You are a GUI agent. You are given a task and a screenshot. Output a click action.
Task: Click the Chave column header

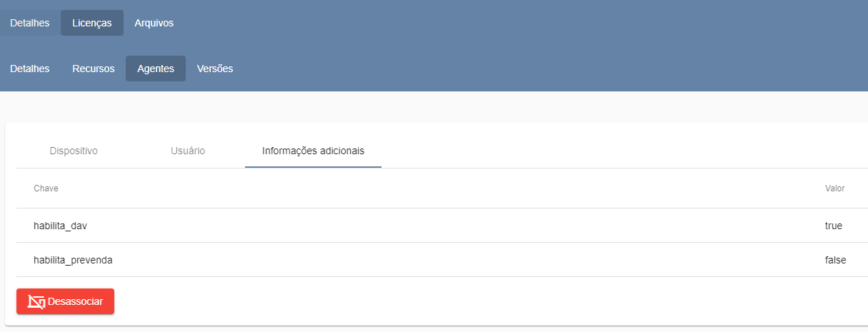[x=46, y=188]
